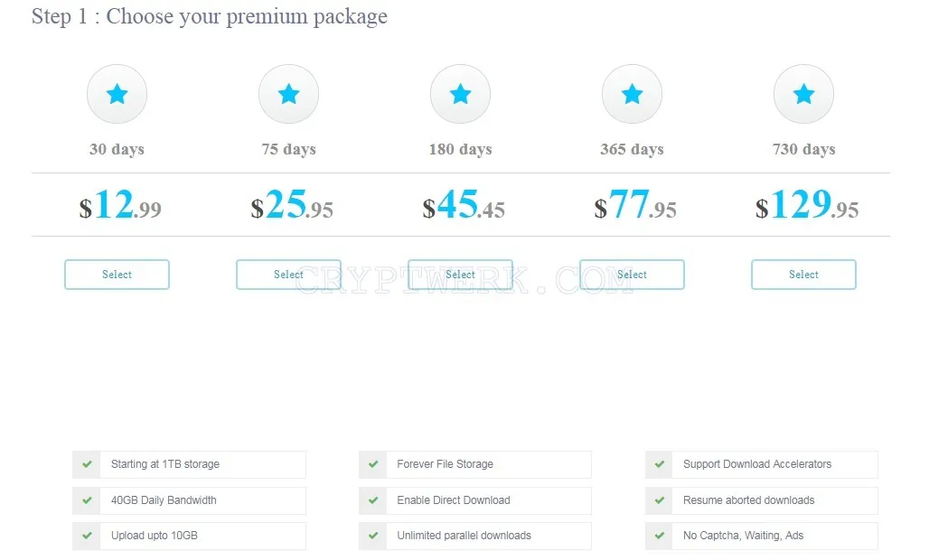Click checkmark beside No Captcha, Waiting, Ads
This screenshot has height=560, width=929.
[660, 536]
